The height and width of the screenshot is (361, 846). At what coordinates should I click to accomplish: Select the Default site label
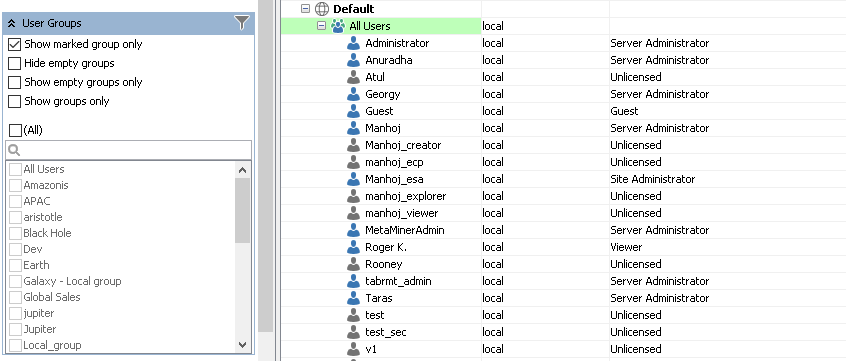tap(353, 9)
